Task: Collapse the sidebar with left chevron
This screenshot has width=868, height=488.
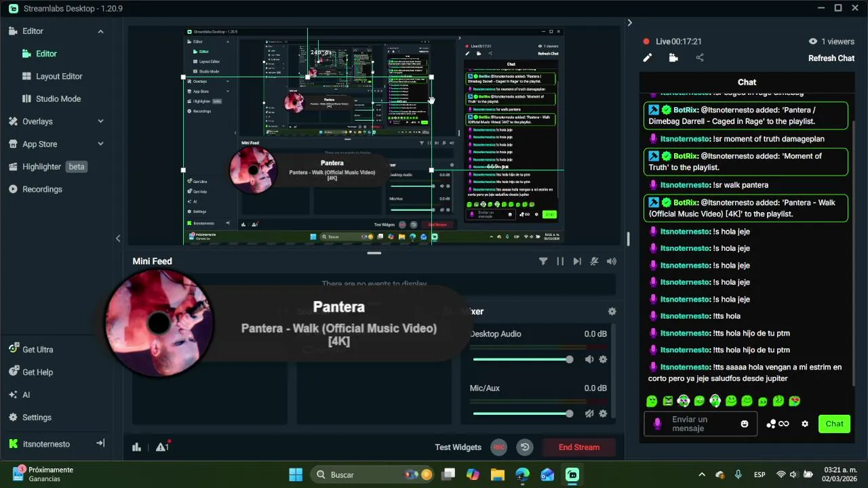Action: [118, 238]
